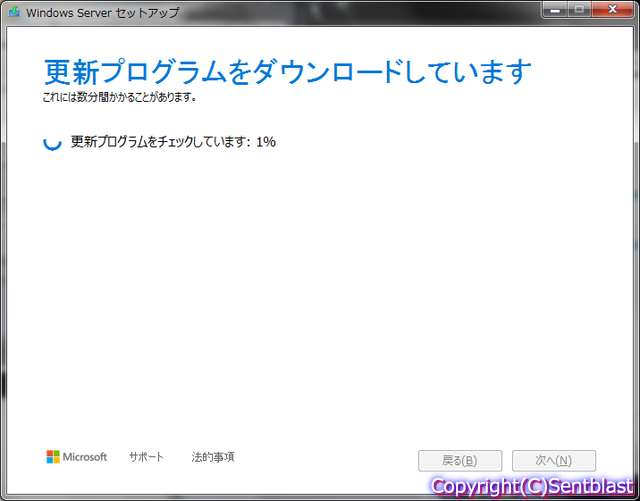
Task: Click the status text 更新プログラムをチェックしています: 1%
Action: (173, 142)
